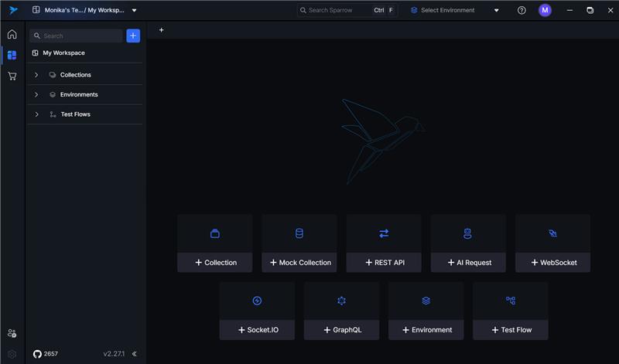
Task: Click the Test Flow card icon
Action: tap(511, 301)
